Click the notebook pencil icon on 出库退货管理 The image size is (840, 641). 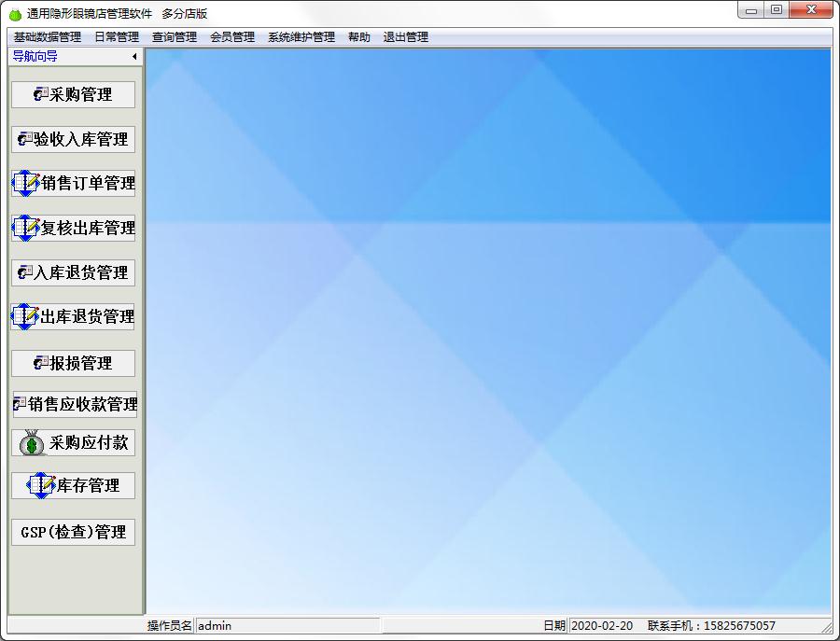pos(24,316)
